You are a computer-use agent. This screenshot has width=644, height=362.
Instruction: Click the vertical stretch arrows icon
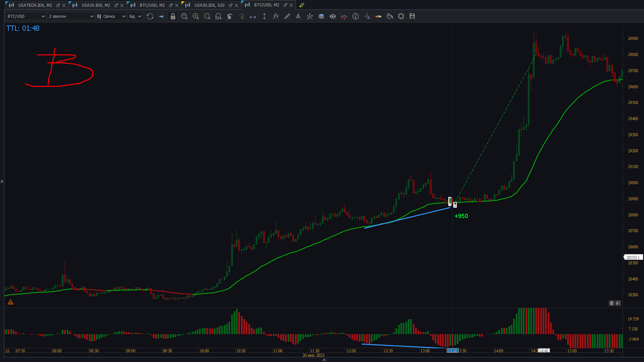264,16
